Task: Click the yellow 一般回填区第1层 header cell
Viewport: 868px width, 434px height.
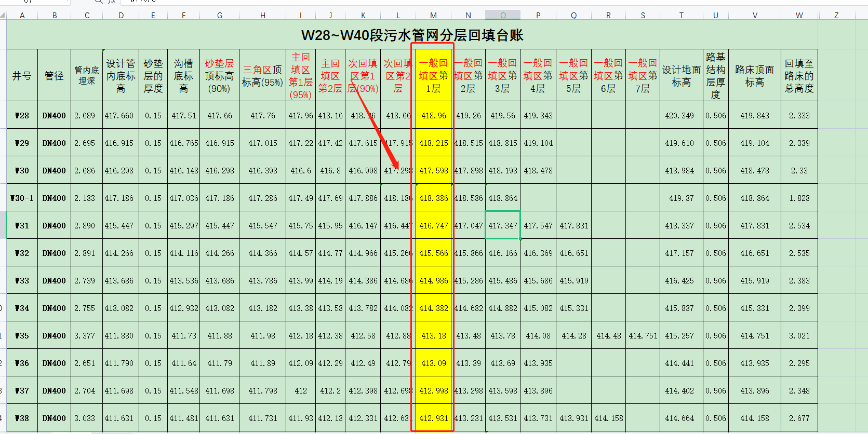Action: tap(433, 75)
